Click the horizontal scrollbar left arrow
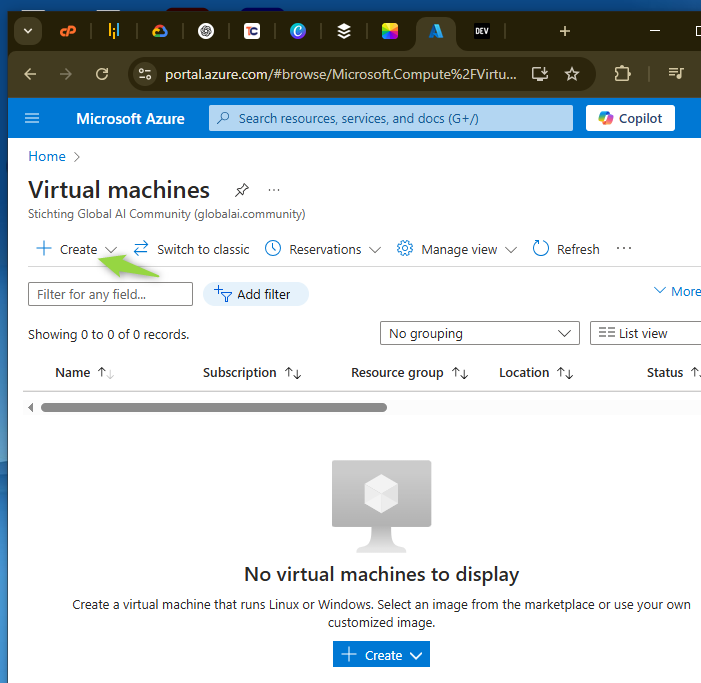The image size is (701, 683). (x=30, y=408)
